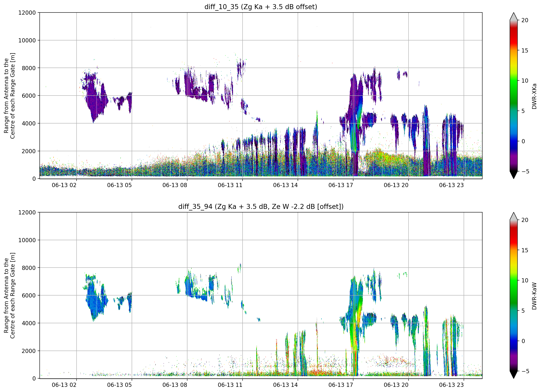Click the 8000 tick on top plot
The height and width of the screenshot is (392, 541).
[29, 68]
